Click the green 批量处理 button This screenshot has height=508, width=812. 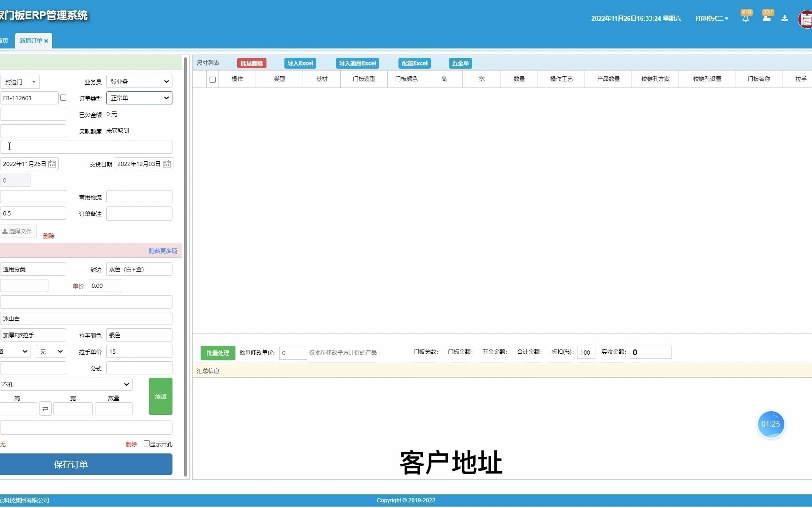(218, 353)
